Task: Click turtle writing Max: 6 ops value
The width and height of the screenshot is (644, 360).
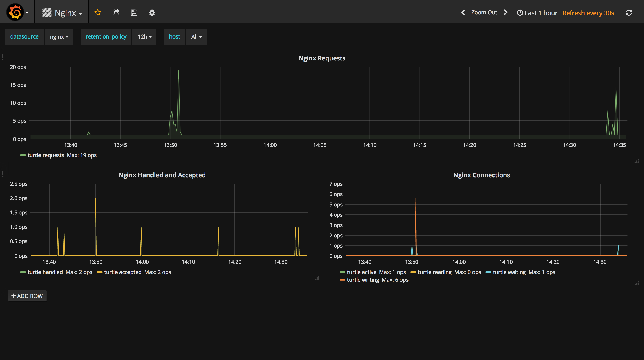Action: pyautogui.click(x=395, y=280)
